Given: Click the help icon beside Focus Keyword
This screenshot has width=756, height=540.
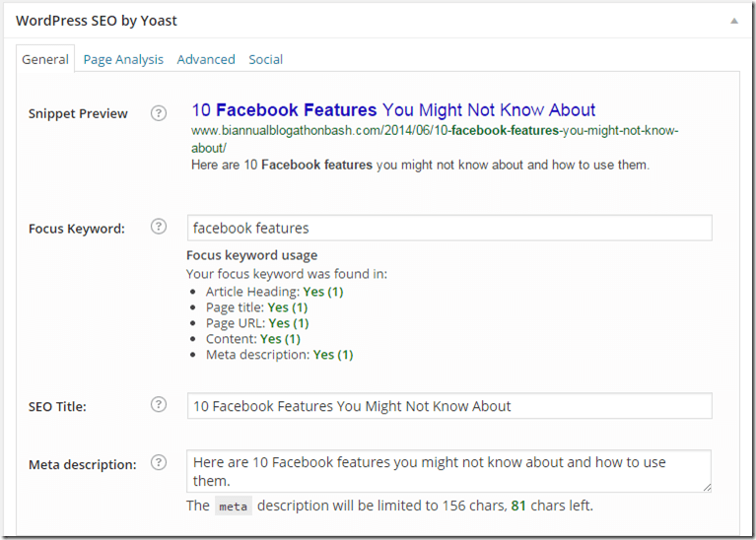Looking at the screenshot, I should point(159,226).
